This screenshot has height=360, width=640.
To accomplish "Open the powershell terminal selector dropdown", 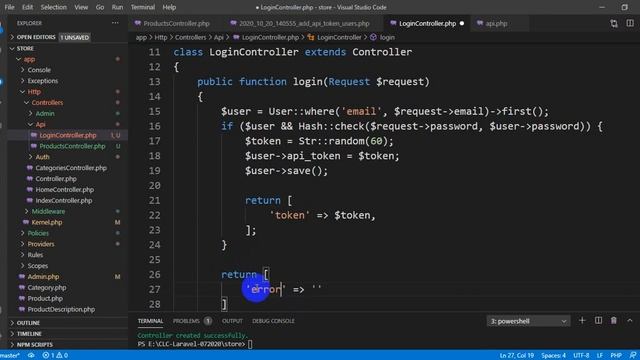I will [x=528, y=321].
